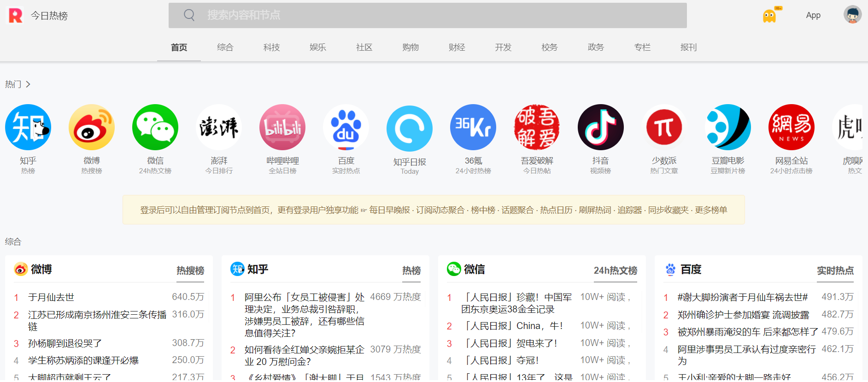Open the user avatar profile
This screenshot has height=382, width=868.
(x=852, y=15)
